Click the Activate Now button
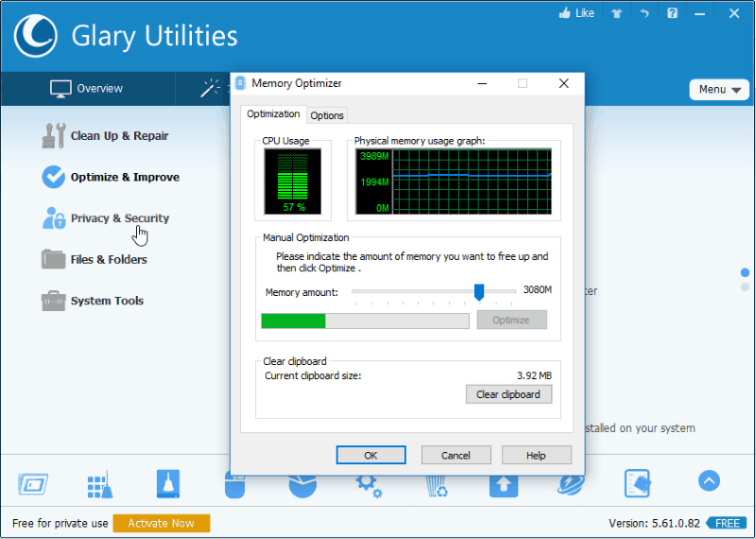The height and width of the screenshot is (539, 756). point(162,523)
